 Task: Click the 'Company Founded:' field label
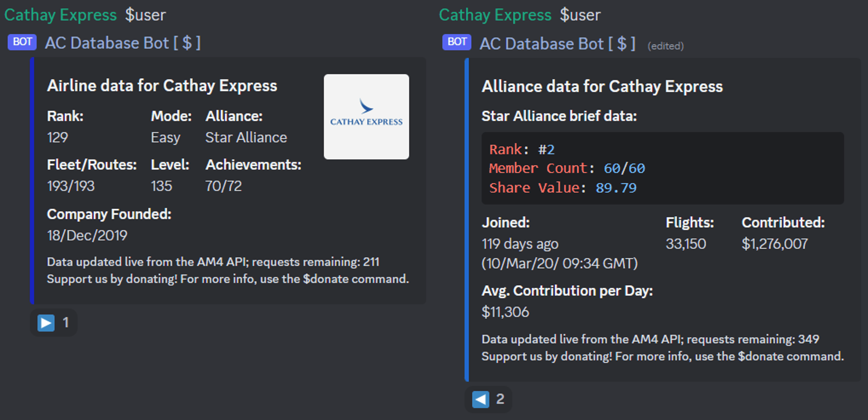[x=109, y=214]
